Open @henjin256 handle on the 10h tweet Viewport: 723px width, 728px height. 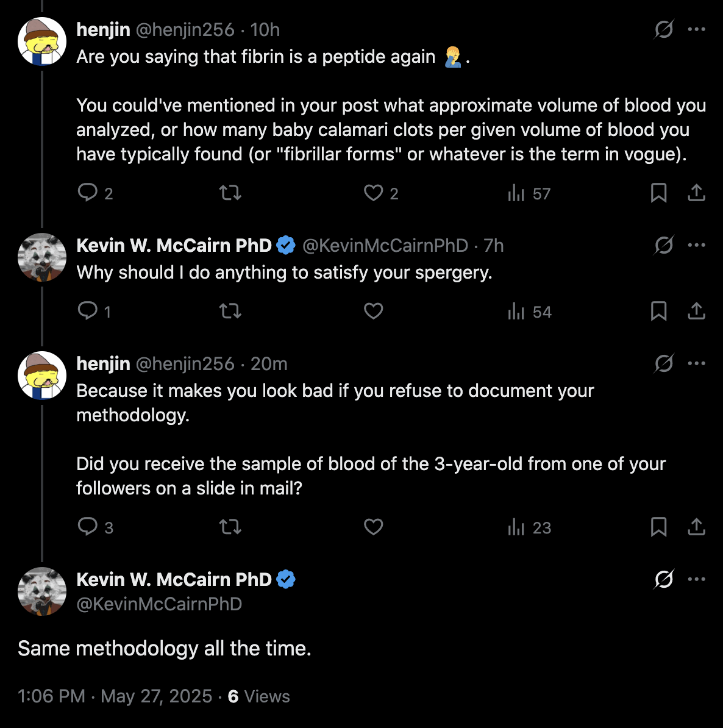point(185,29)
